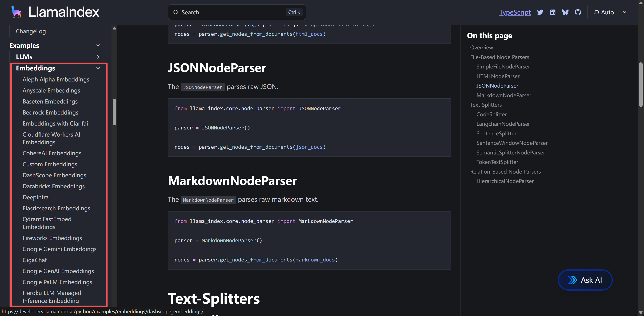Open Aleph Alpha Embeddings example
The width and height of the screenshot is (644, 316).
56,79
